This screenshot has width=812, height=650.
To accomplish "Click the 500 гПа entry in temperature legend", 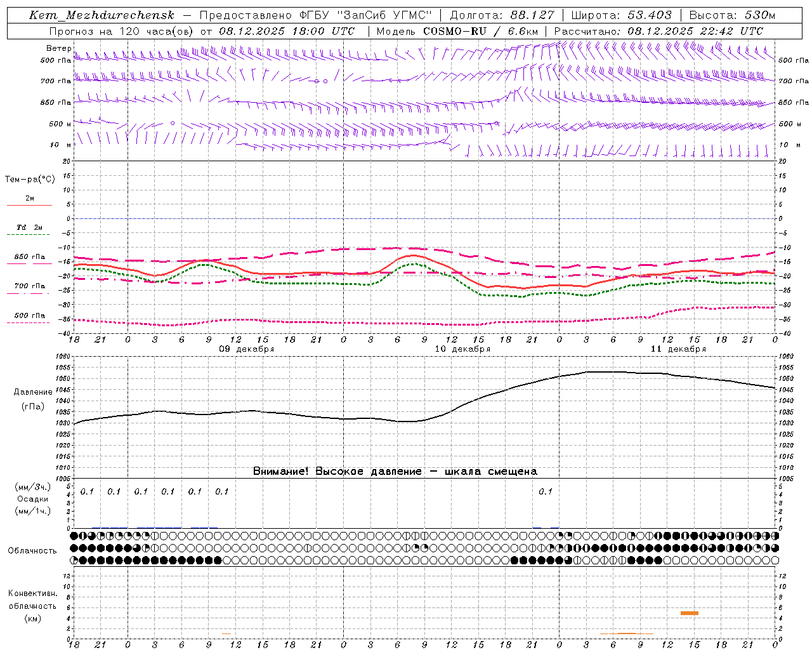I will pyautogui.click(x=29, y=315).
